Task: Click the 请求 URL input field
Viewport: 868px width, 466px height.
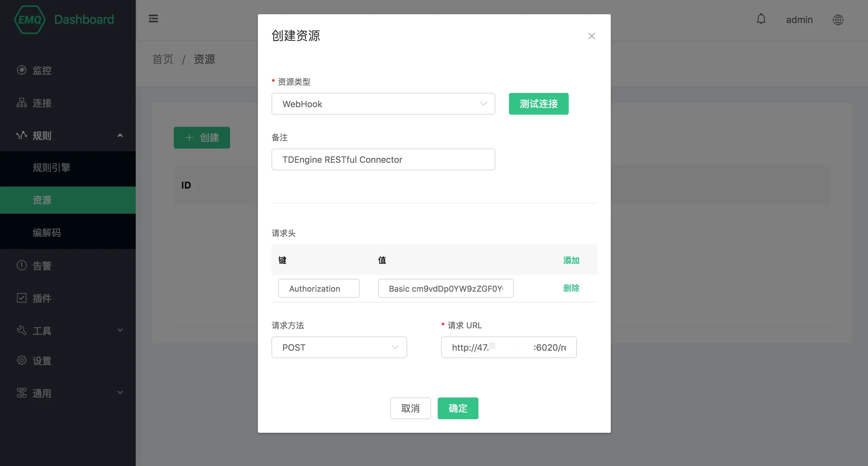Action: (x=509, y=347)
